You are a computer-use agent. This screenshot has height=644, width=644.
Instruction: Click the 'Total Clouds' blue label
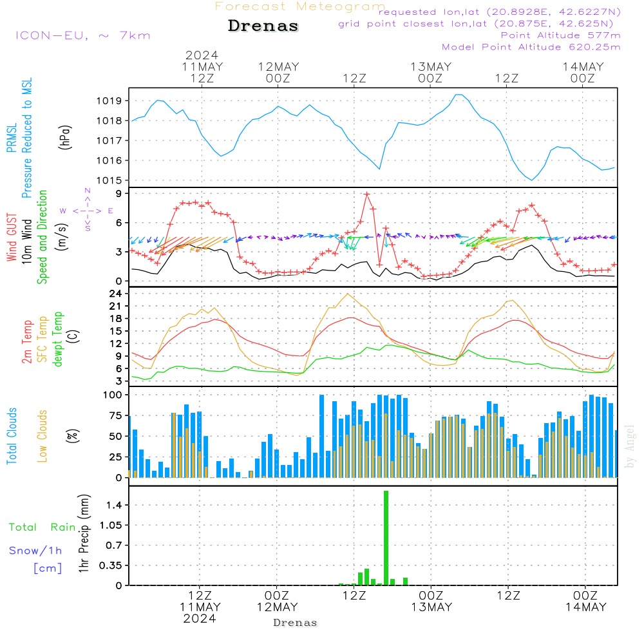[x=12, y=436]
